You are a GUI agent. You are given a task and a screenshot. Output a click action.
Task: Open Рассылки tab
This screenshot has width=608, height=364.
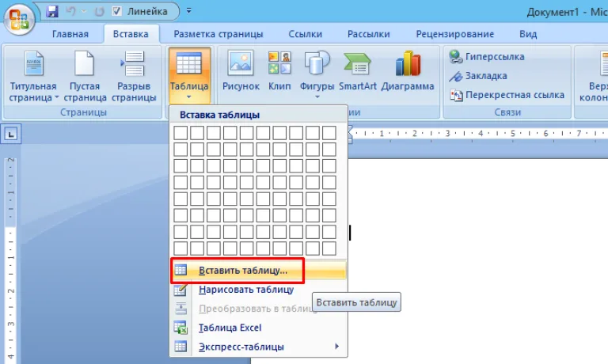click(x=368, y=34)
